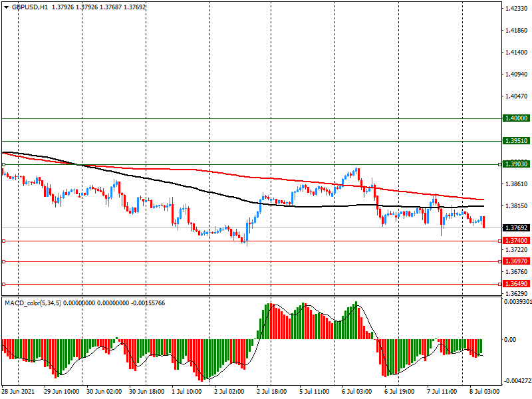Select the green 1.40000 price label
The width and height of the screenshot is (532, 399).
(516, 118)
